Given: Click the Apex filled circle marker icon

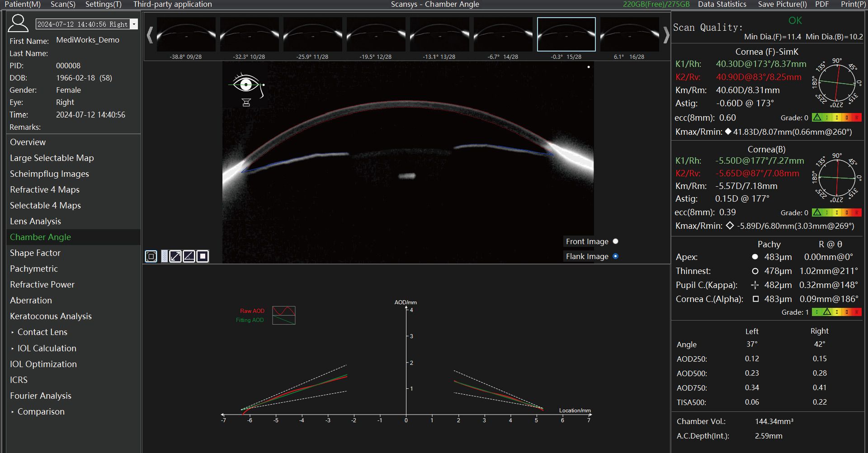Looking at the screenshot, I should pos(755,257).
